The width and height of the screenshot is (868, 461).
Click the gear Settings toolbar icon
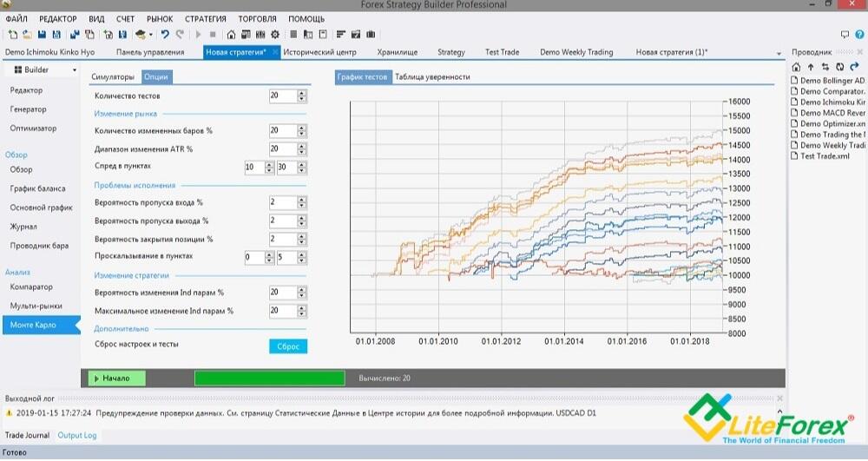tap(275, 35)
